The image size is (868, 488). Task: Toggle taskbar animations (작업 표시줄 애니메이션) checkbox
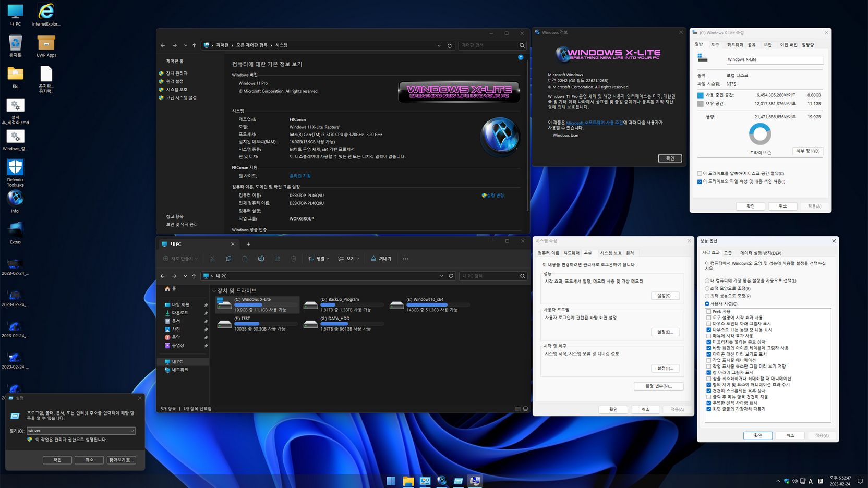(708, 360)
